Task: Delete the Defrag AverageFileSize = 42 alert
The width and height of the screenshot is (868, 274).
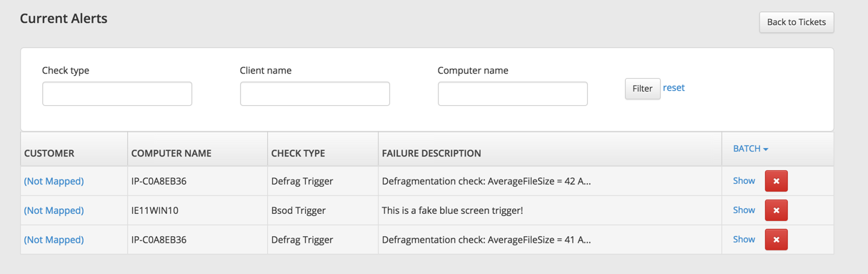Action: pos(776,181)
